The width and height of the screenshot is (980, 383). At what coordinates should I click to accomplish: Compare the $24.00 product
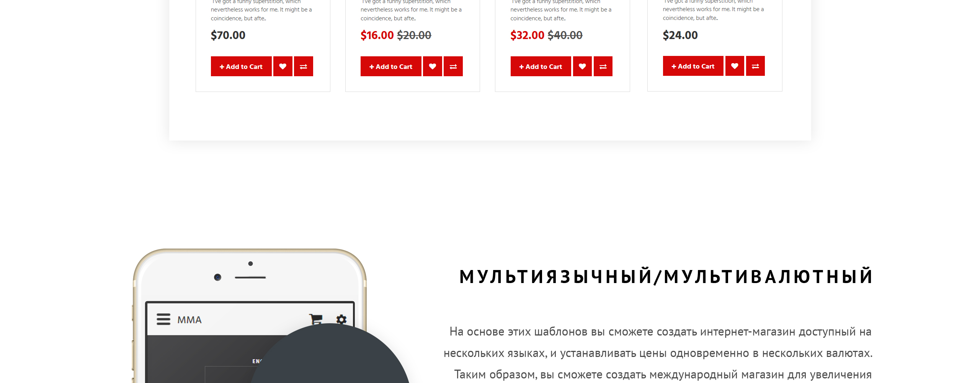coord(755,66)
